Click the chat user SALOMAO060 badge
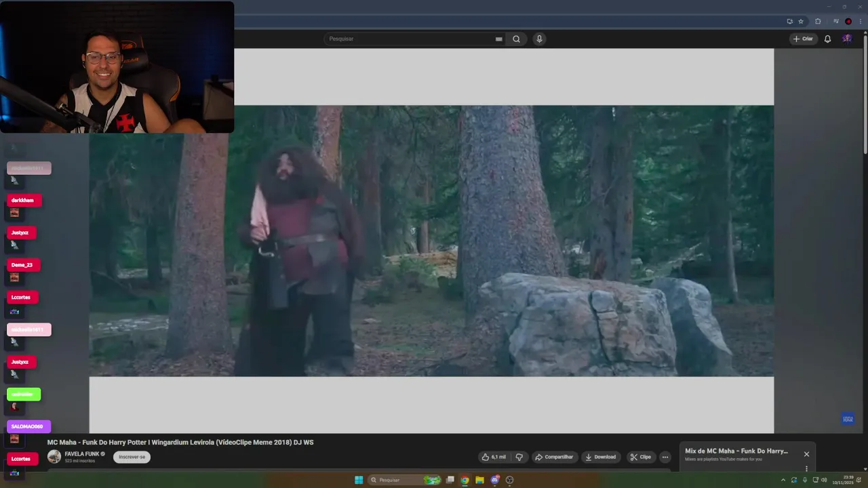The height and width of the screenshot is (488, 868). (x=28, y=426)
